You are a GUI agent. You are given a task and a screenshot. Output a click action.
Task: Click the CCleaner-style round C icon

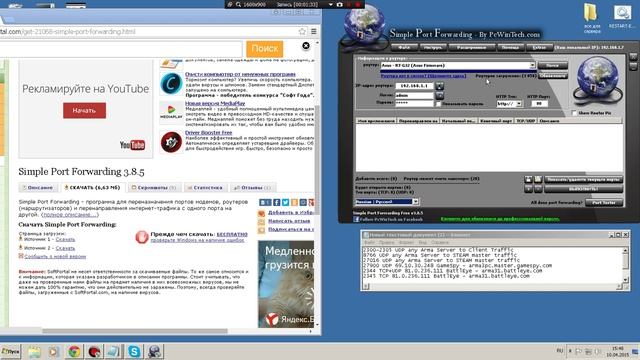(x=171, y=83)
